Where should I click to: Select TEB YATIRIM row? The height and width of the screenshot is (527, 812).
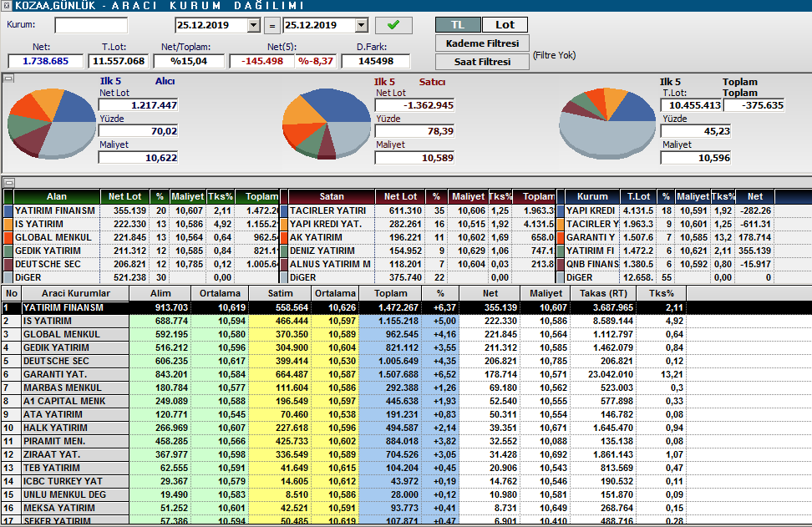point(406,468)
